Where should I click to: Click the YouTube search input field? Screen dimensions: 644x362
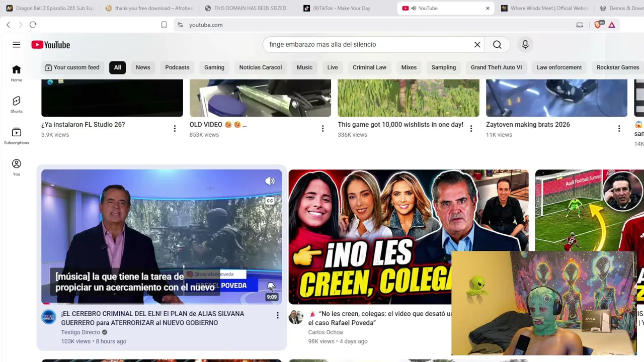coord(370,45)
